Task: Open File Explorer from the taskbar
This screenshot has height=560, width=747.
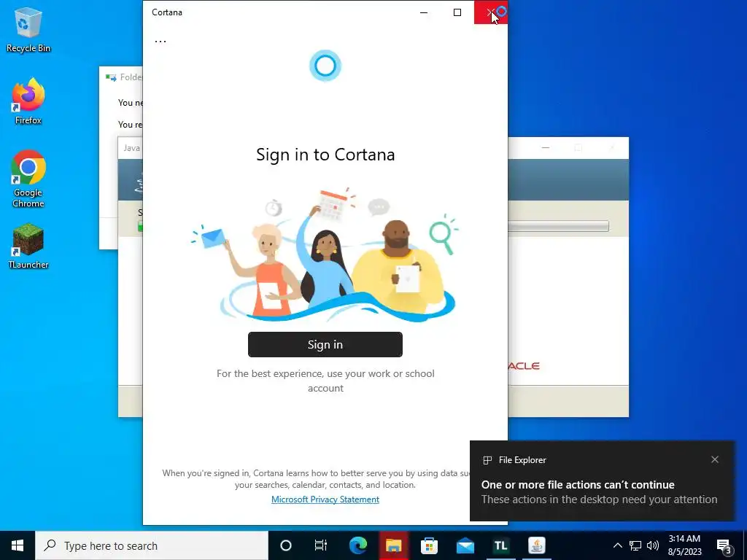Action: coord(393,545)
